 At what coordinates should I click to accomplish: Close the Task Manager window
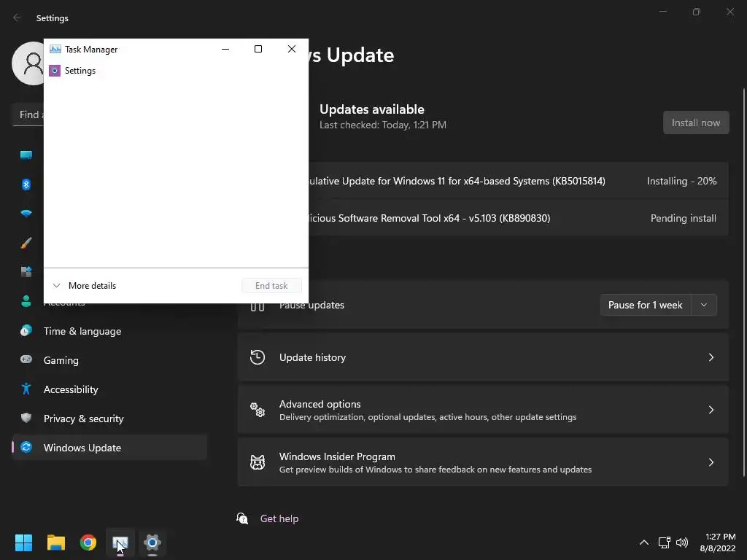coord(292,49)
